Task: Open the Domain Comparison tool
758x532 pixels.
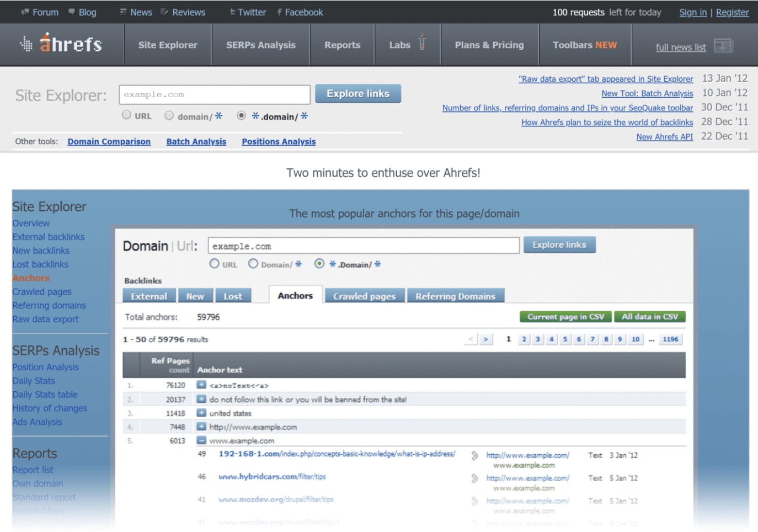Action: coord(109,142)
